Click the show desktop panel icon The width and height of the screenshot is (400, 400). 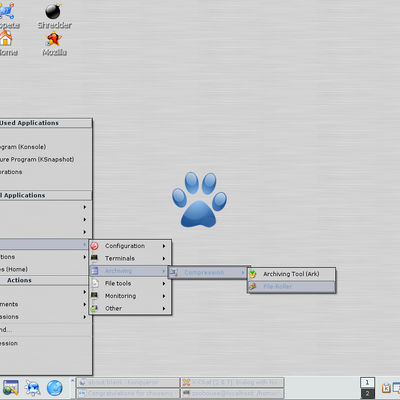10,388
